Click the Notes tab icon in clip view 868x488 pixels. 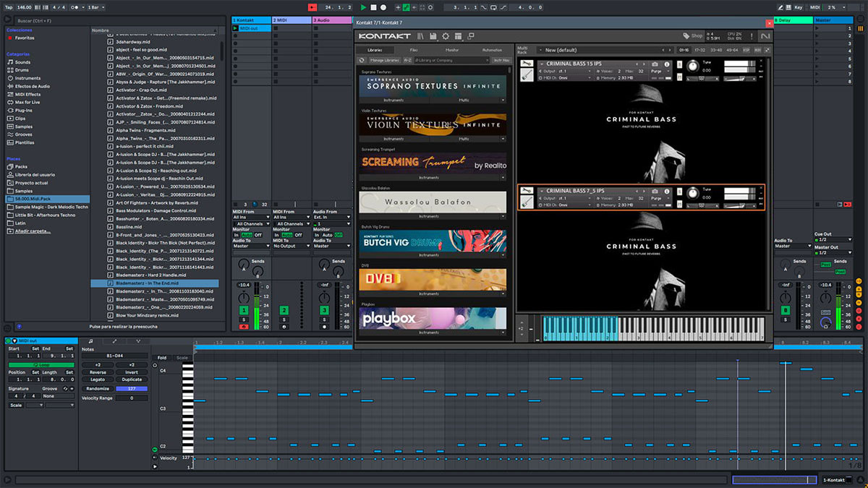click(90, 341)
